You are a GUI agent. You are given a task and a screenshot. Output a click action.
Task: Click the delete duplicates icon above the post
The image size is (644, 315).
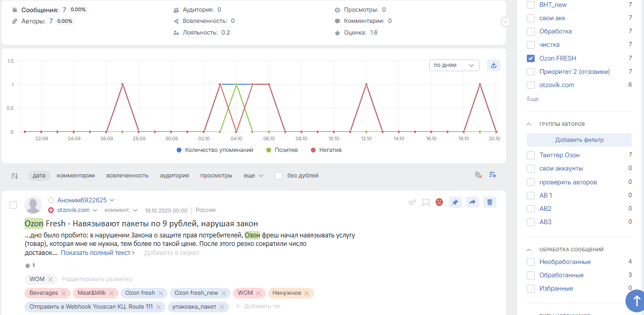coord(478,175)
